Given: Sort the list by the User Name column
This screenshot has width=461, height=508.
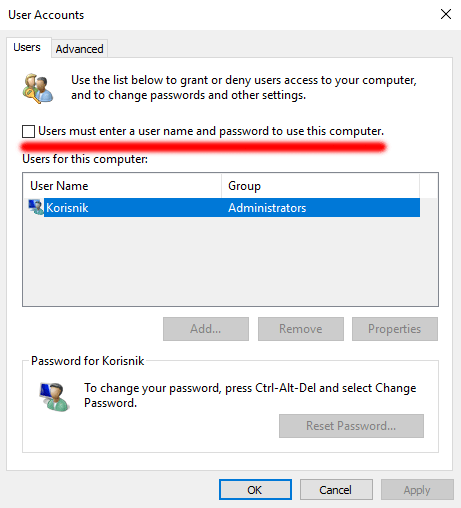Looking at the screenshot, I should point(122,186).
